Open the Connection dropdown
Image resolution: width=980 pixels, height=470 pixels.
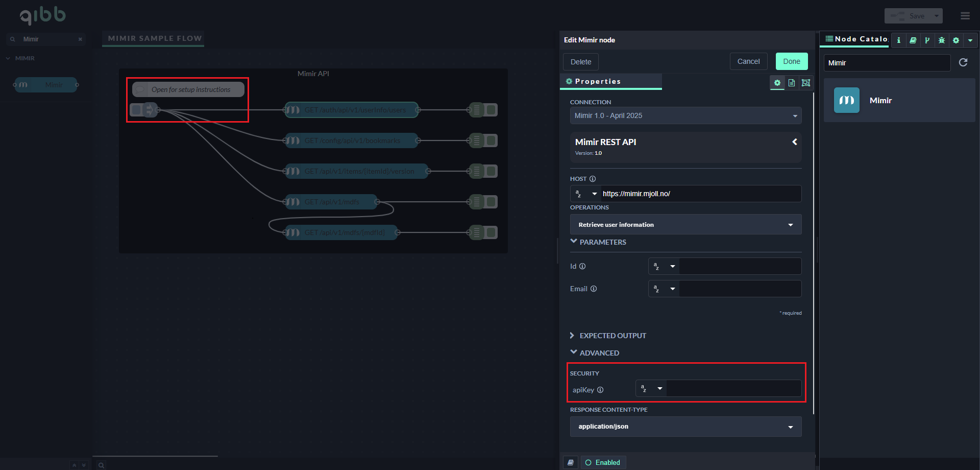[x=685, y=115]
